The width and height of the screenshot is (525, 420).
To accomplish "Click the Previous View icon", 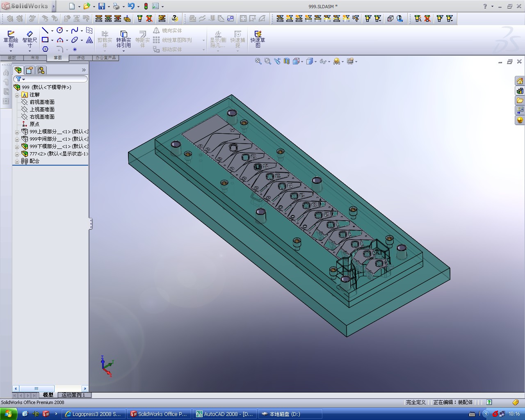I will (277, 61).
